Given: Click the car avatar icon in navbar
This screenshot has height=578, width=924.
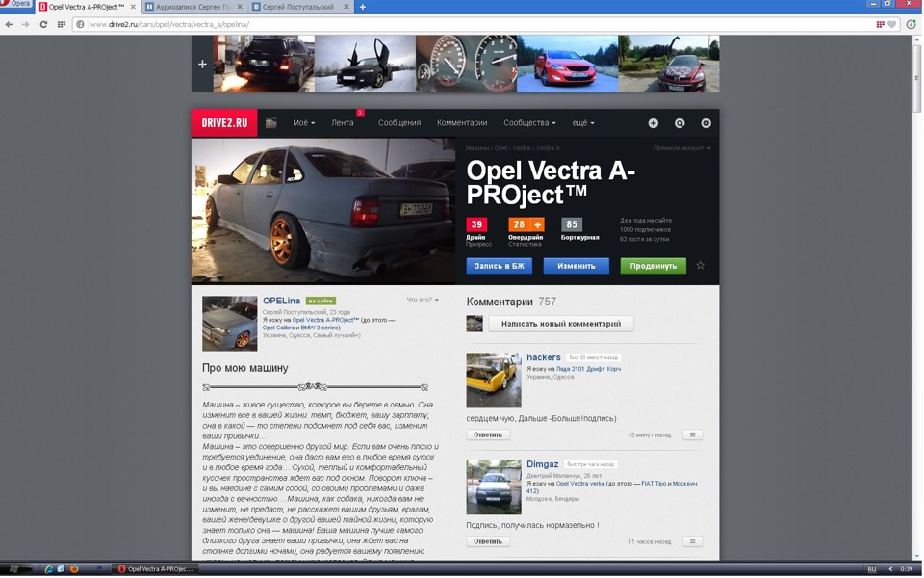Looking at the screenshot, I should click(271, 122).
